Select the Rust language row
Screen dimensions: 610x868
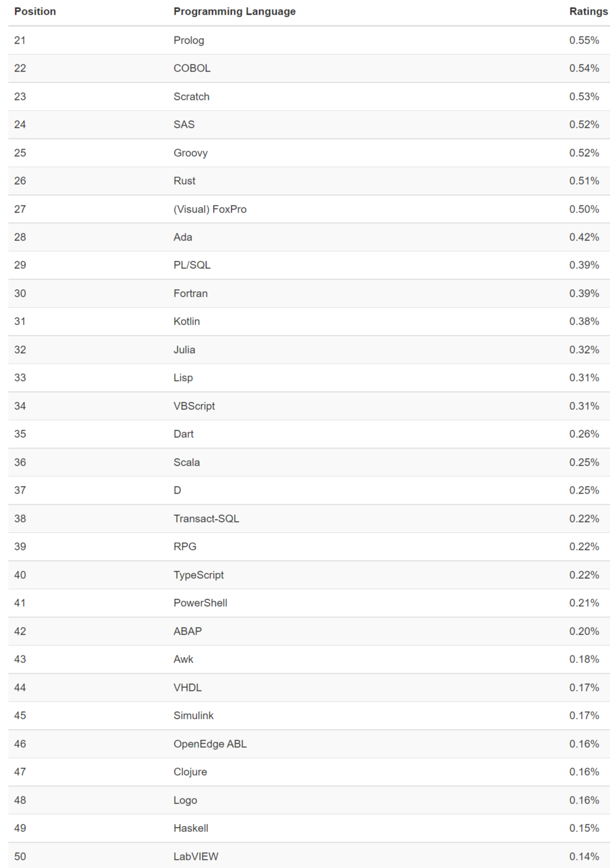click(184, 181)
